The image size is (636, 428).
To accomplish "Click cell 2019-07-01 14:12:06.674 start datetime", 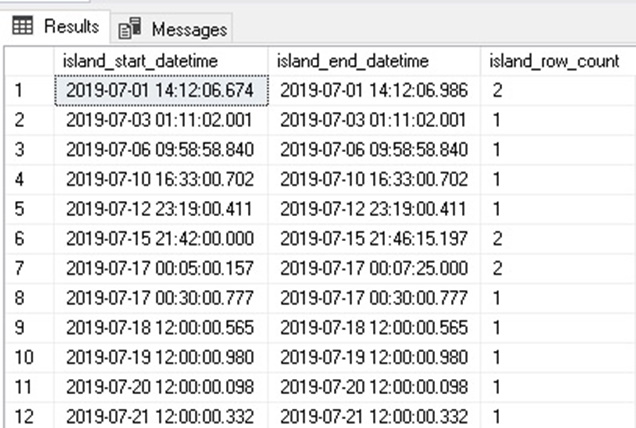I will click(161, 90).
